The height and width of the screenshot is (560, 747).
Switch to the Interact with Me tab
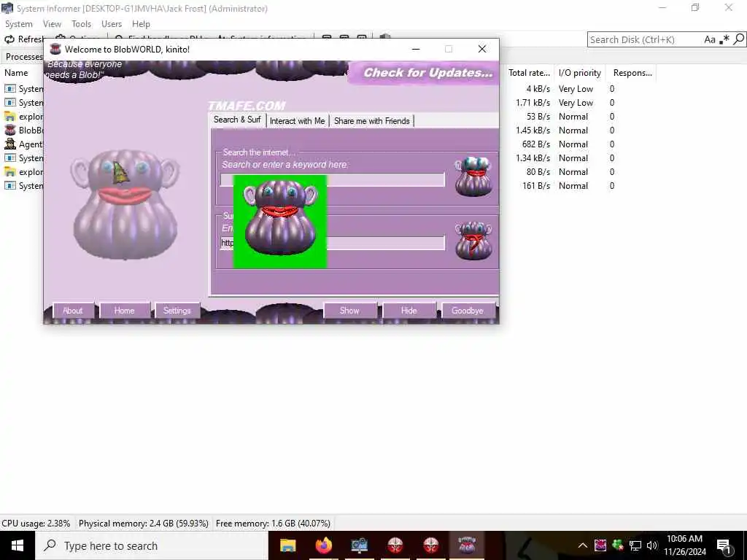click(x=298, y=121)
